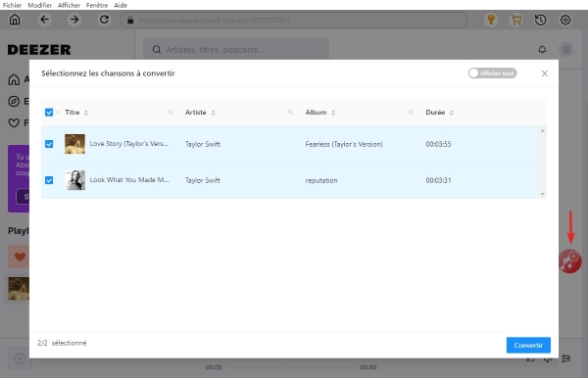Screen dimensions: 588x378
Task: Navigate back with the left arrow
Action: pyautogui.click(x=45, y=20)
